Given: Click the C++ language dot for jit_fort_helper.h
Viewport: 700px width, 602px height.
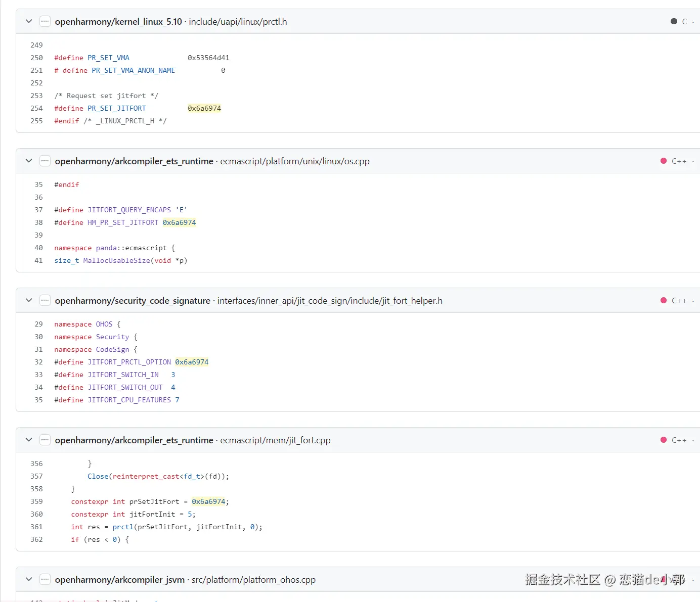Looking at the screenshot, I should [664, 300].
